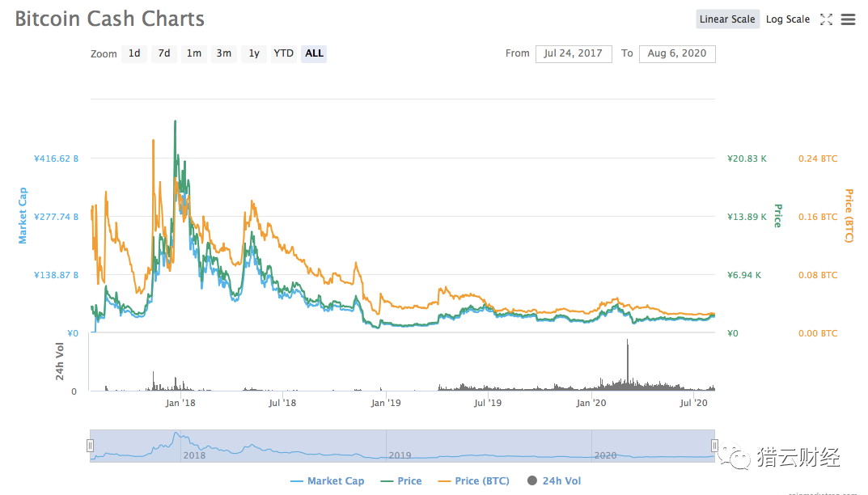Click the 0.24 BTC axis label
This screenshot has height=495, width=868.
tap(818, 159)
